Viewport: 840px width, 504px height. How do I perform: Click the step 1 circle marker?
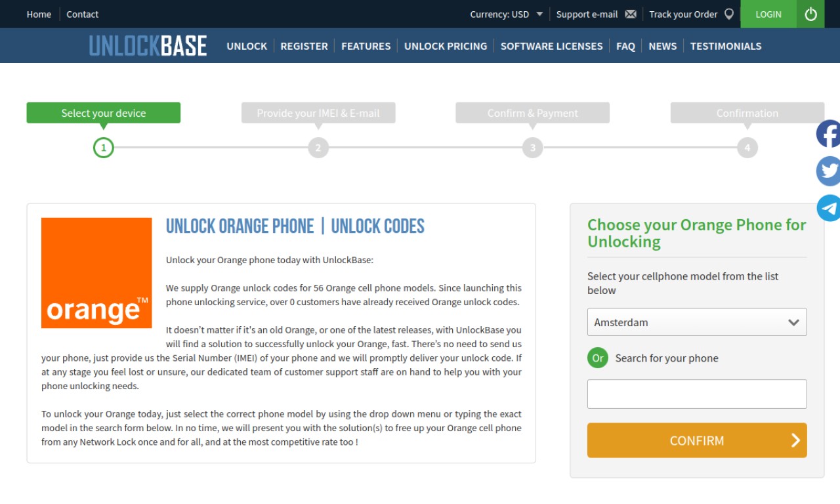tap(103, 148)
